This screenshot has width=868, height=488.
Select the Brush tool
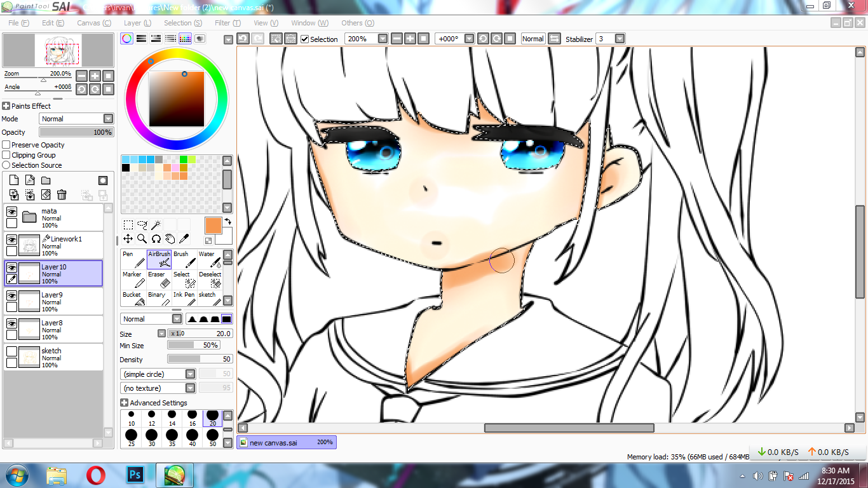point(184,259)
